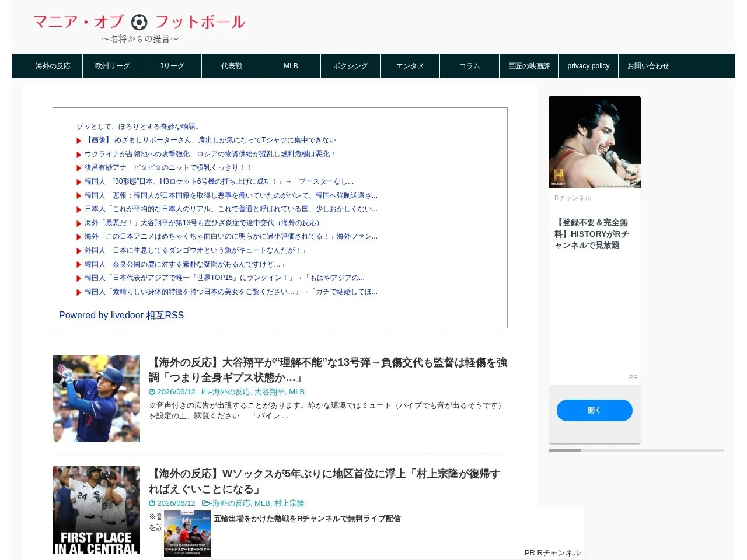Open この日本アニメはめちゃくちゃ面白い headline
Viewport: 747px width, 560px height.
(x=231, y=236)
